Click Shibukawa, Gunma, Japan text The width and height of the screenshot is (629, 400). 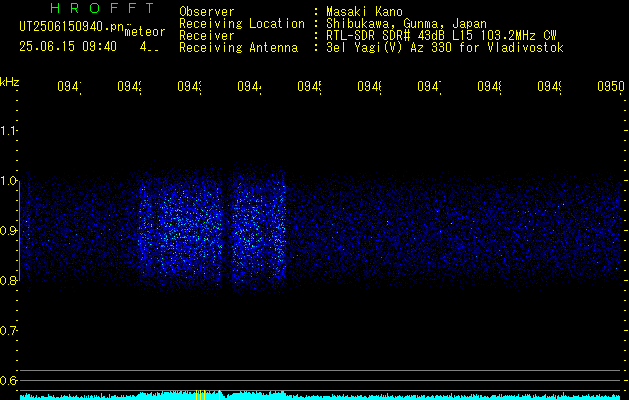(406, 24)
